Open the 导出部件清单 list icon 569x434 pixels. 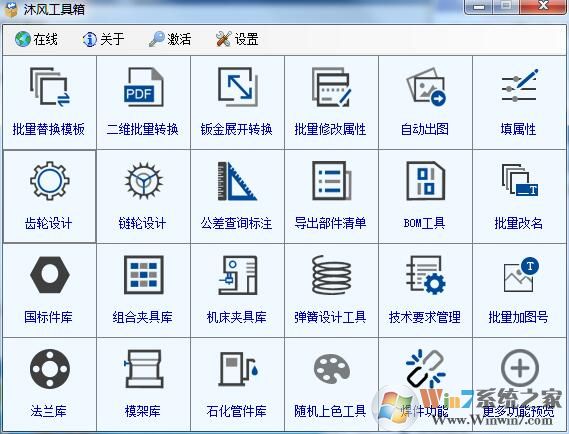click(x=332, y=181)
